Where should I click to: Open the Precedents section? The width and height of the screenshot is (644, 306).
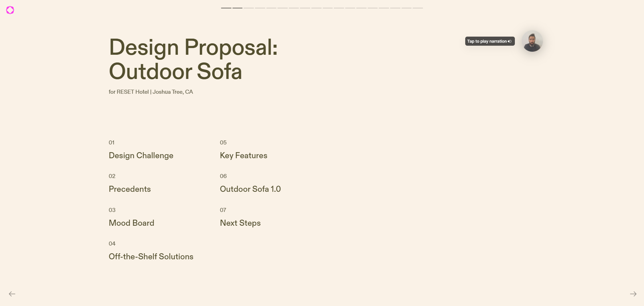[x=129, y=189]
